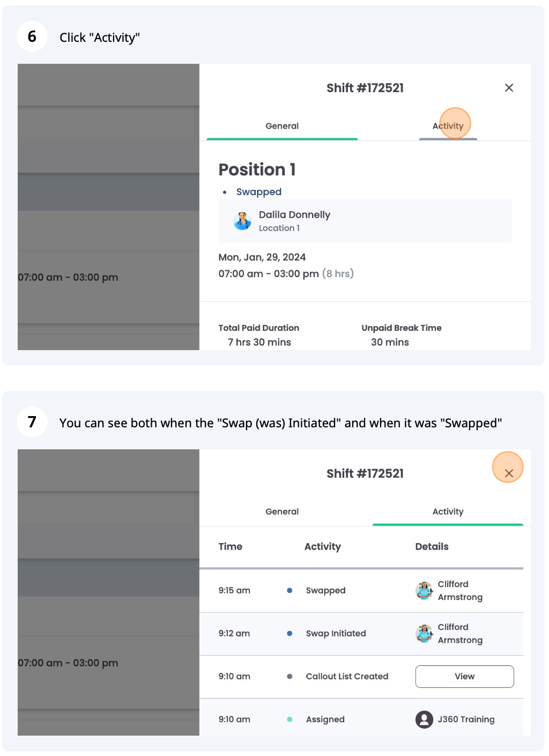The image size is (549, 756).
Task: Click the Swapped status under Position 1
Action: 258,192
